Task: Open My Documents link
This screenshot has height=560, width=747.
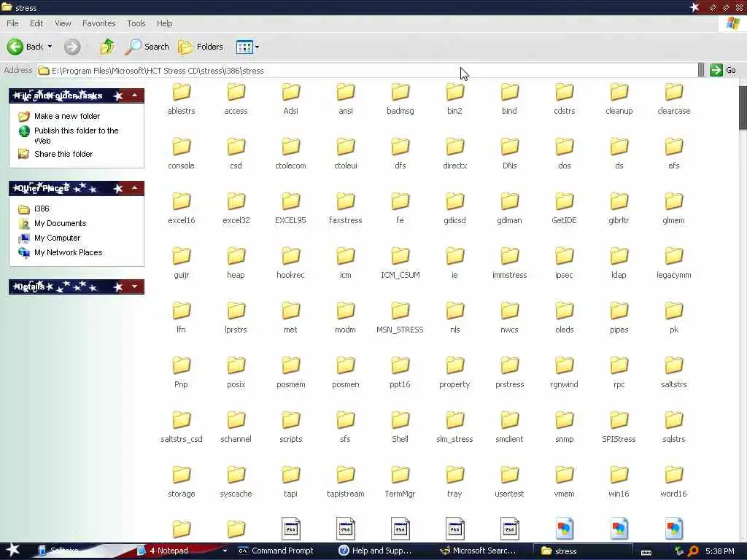Action: click(x=60, y=223)
